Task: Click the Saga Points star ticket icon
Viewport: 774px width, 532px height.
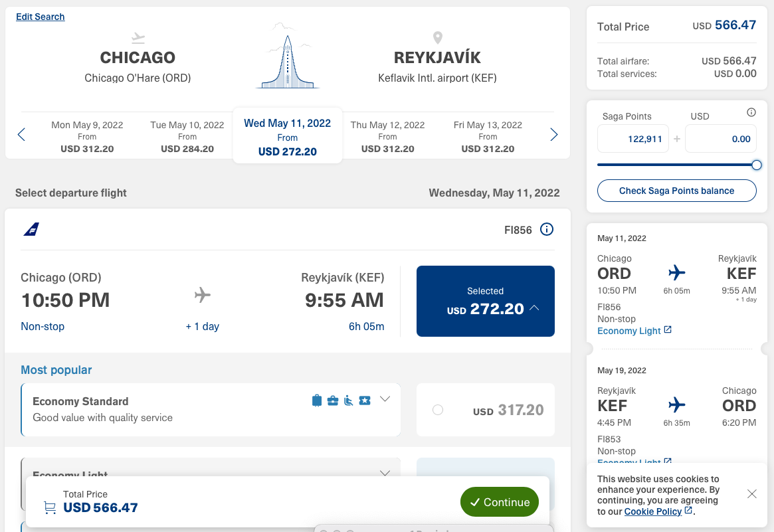Action: pos(365,400)
